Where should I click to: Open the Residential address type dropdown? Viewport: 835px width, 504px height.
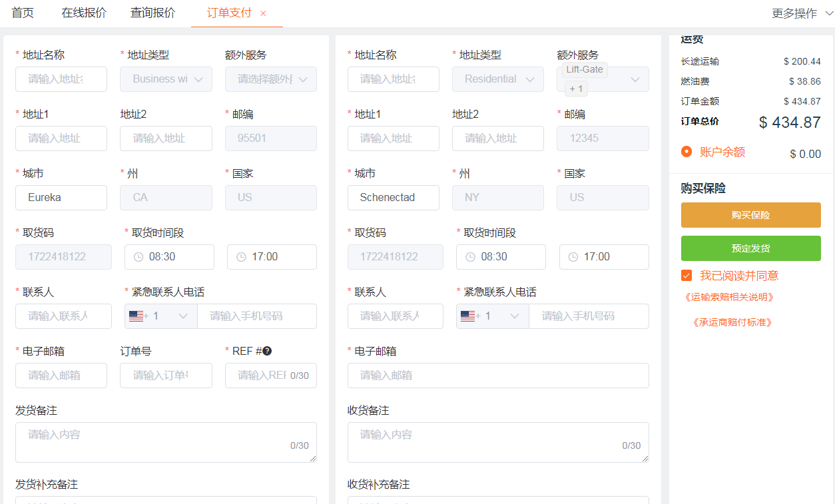497,79
